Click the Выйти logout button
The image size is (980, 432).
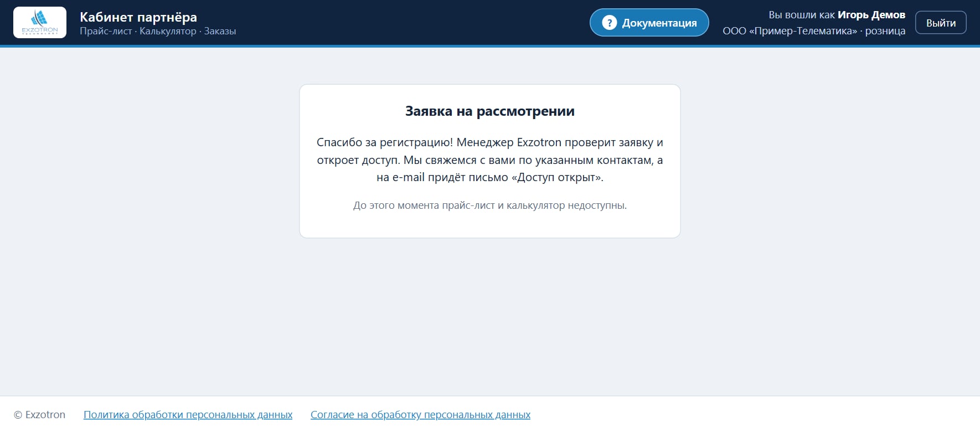click(941, 23)
